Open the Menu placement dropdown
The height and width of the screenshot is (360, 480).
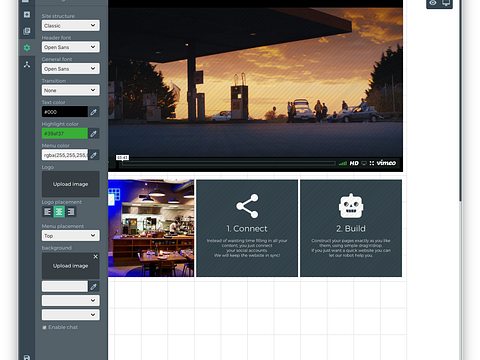71,236
